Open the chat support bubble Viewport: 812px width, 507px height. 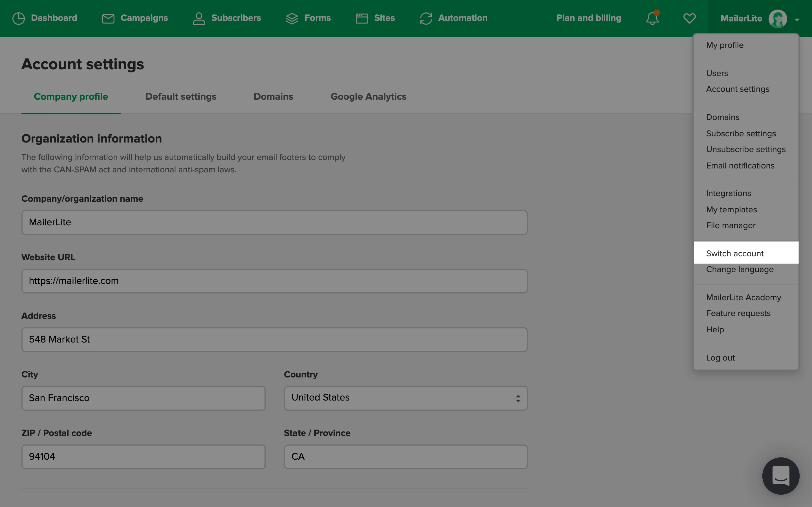(780, 475)
